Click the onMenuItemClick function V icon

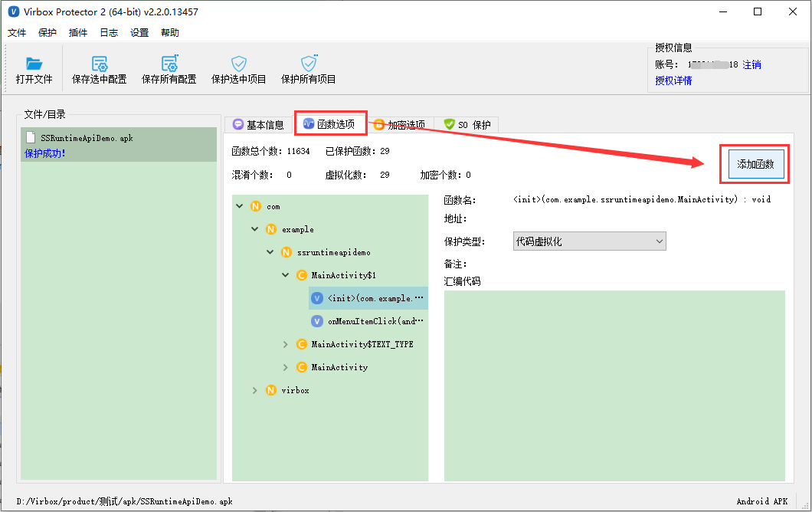[317, 321]
